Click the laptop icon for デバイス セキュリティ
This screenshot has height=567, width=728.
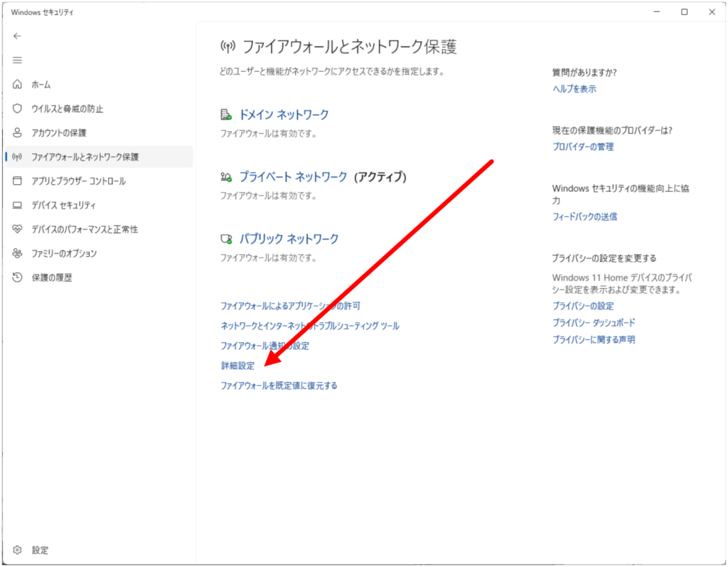pos(18,206)
